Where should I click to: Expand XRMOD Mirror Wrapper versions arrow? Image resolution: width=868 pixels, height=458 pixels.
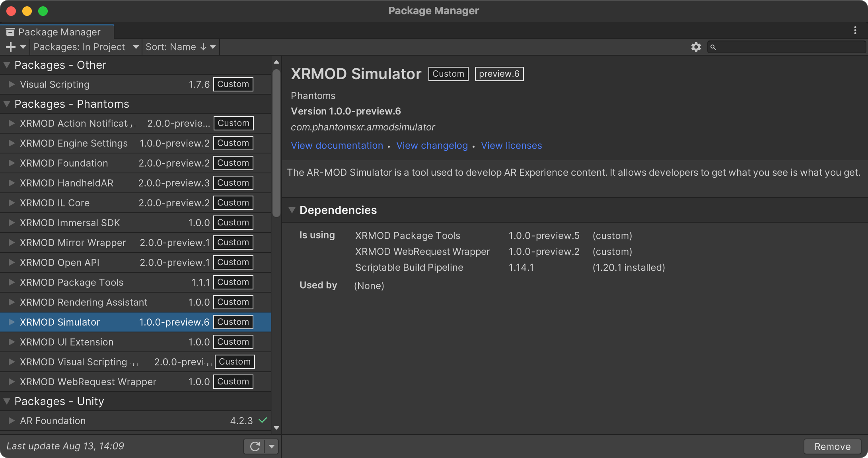(12, 243)
